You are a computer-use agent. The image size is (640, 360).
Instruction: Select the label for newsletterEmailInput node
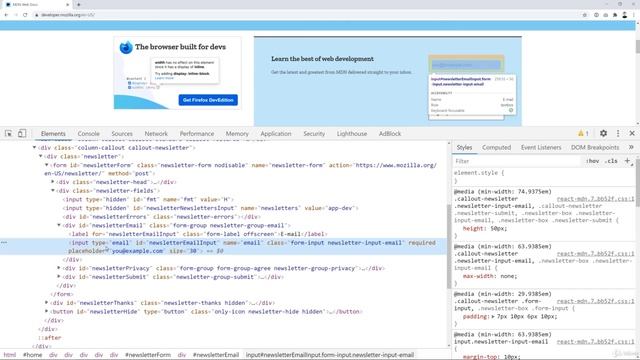pos(198,234)
